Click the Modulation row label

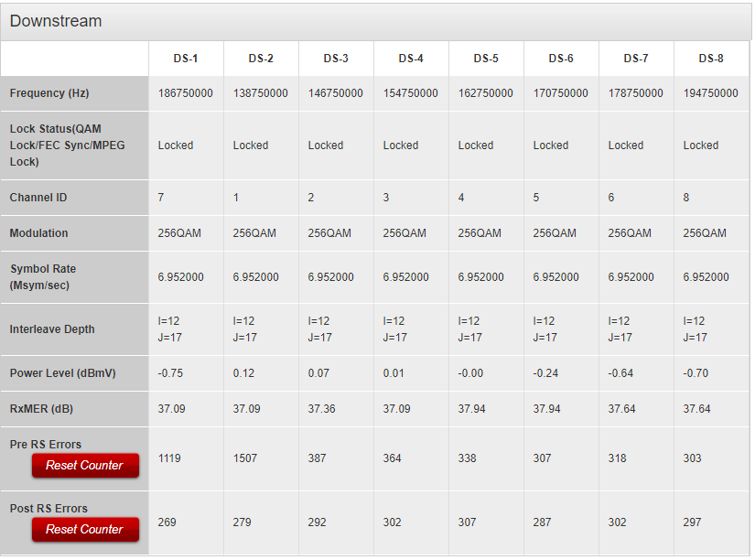pyautogui.click(x=39, y=233)
